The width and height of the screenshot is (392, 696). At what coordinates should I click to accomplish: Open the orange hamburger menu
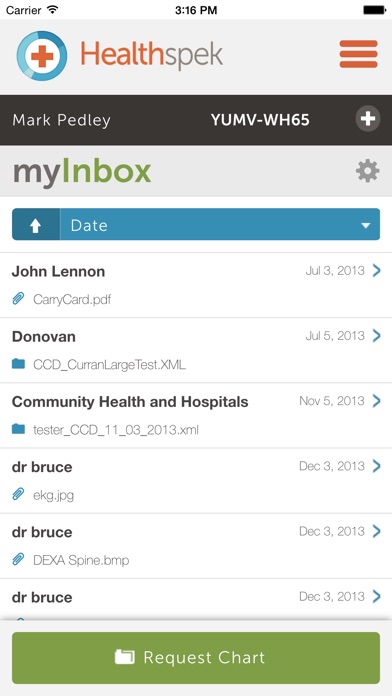coord(358,54)
